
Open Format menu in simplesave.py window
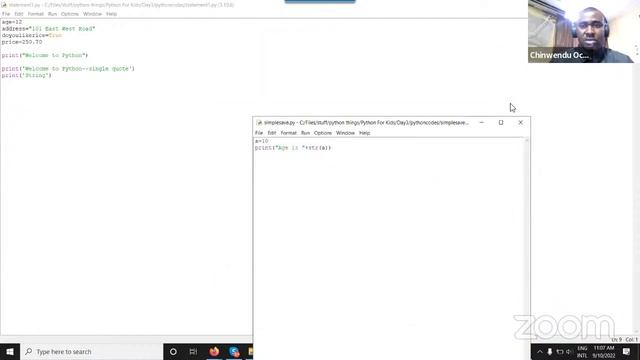pyautogui.click(x=289, y=133)
